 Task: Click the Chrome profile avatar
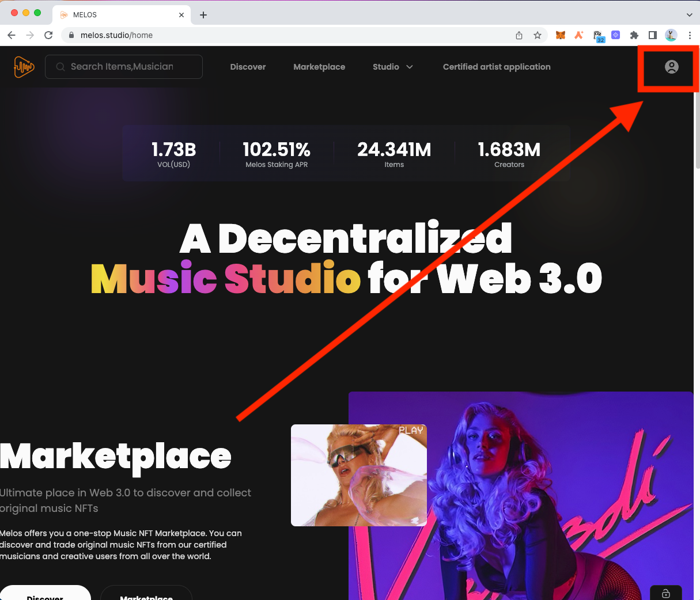point(671,35)
